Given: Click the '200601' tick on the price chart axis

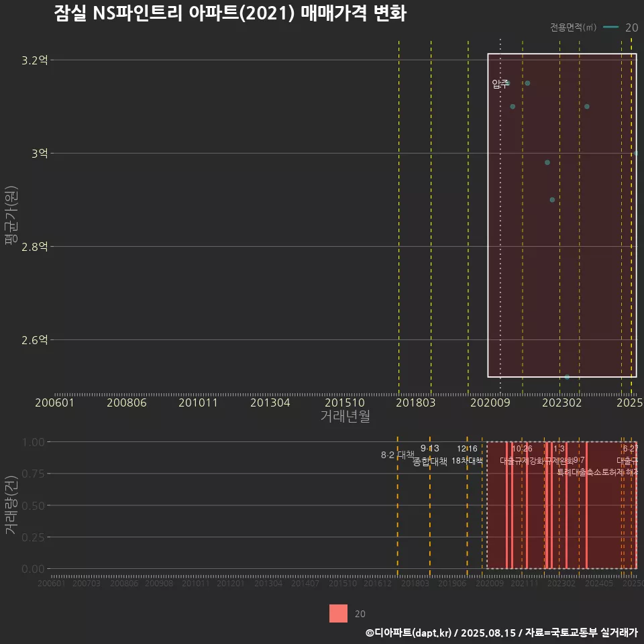Looking at the screenshot, I should coord(54,402).
